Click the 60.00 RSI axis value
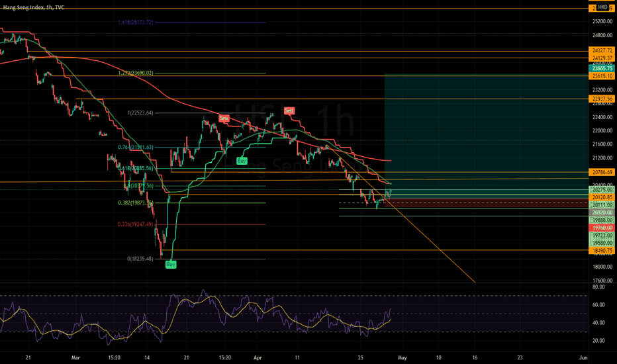Viewport: 617px width, 364px height. click(598, 305)
